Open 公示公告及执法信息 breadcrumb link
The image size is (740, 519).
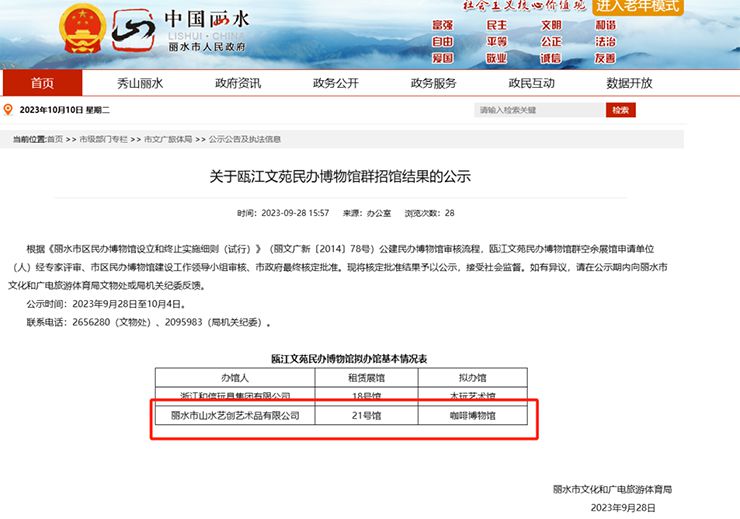(244, 139)
